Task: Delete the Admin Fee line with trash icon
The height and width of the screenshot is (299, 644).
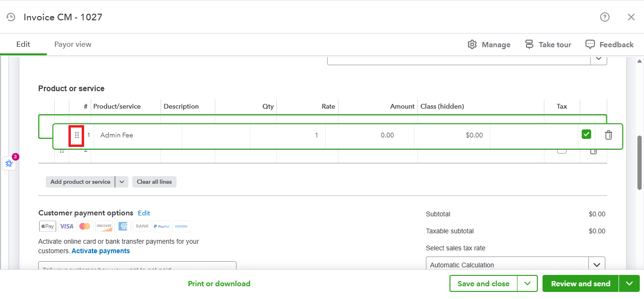Action: 609,135
